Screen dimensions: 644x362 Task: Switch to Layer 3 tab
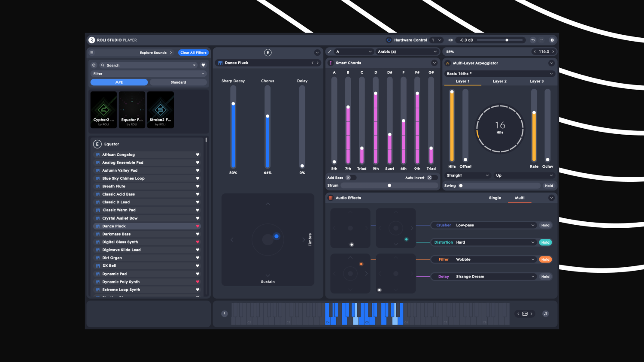point(537,81)
